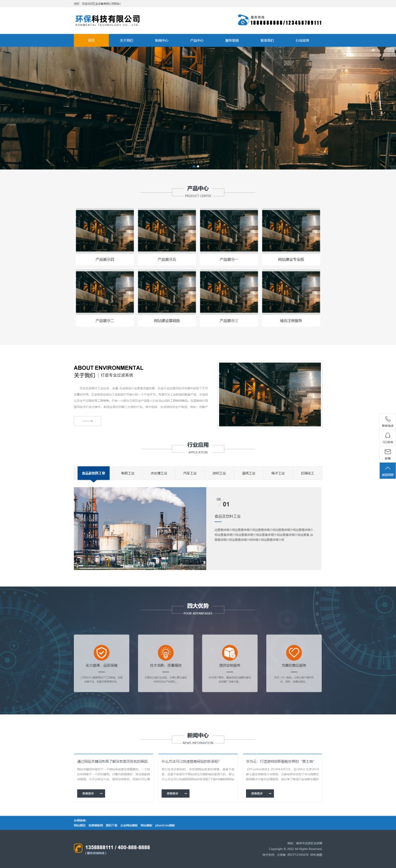Click the arrow button under About section
This screenshot has height=868, width=396.
(x=88, y=421)
